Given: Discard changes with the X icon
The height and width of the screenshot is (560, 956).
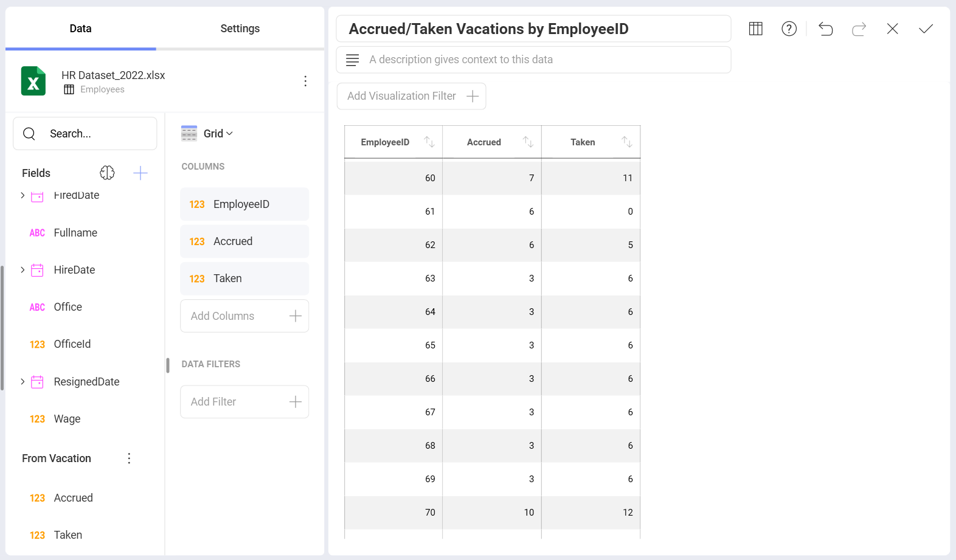Looking at the screenshot, I should tap(892, 29).
